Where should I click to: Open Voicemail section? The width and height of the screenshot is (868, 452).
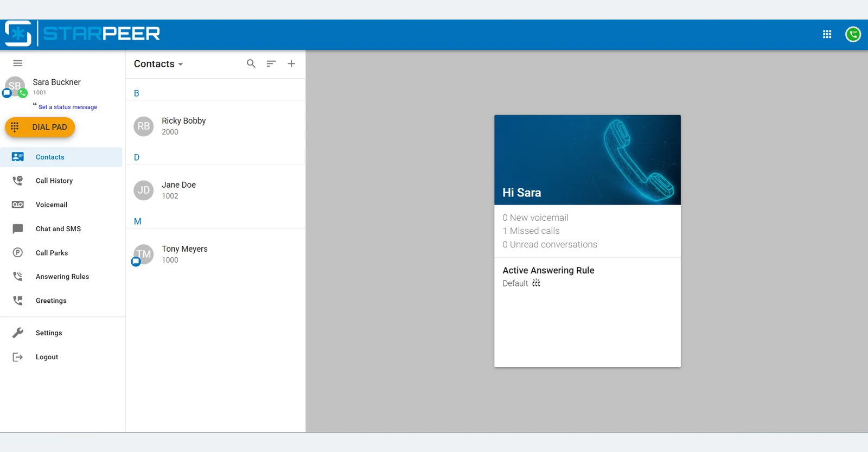coord(61,205)
